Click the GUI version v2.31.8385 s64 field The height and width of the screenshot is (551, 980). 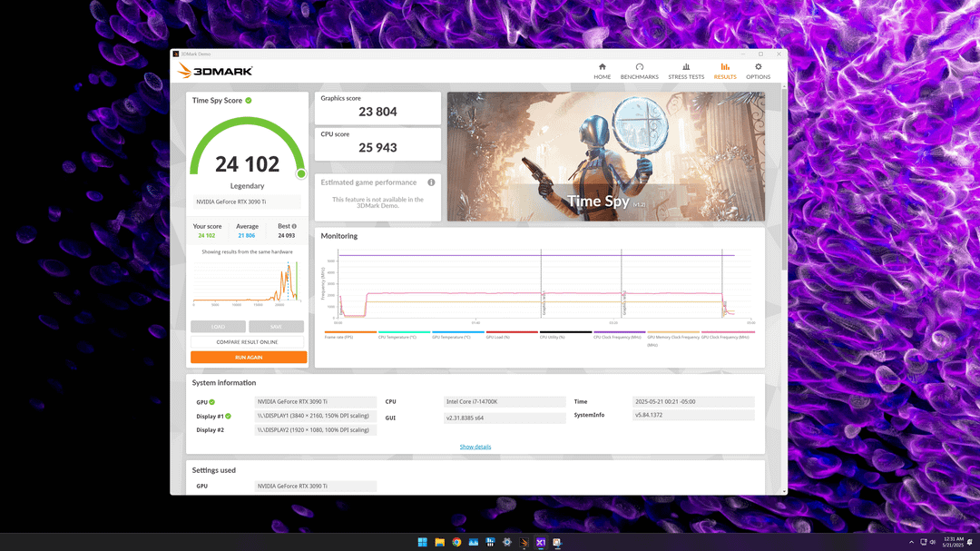click(505, 418)
